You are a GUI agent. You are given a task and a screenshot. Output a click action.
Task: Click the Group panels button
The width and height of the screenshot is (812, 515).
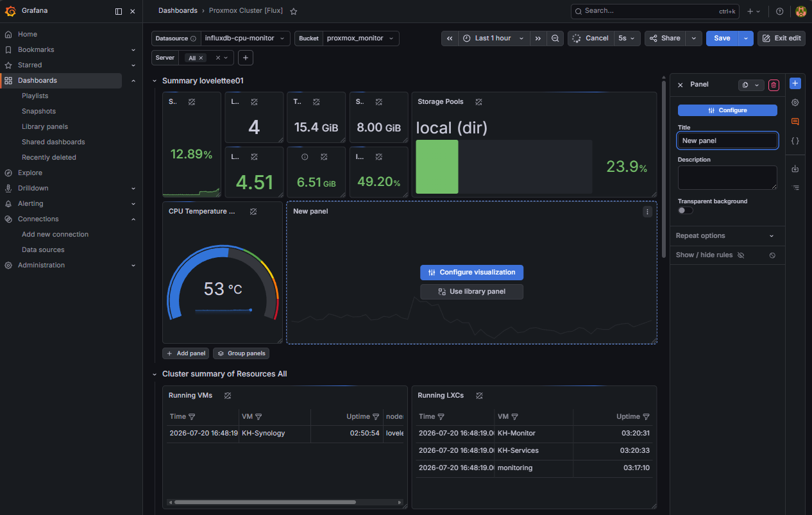click(241, 353)
